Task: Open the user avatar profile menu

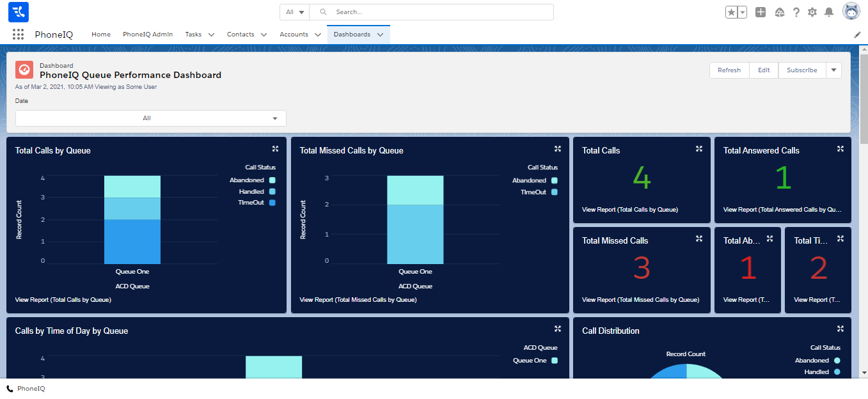Action: click(x=851, y=12)
